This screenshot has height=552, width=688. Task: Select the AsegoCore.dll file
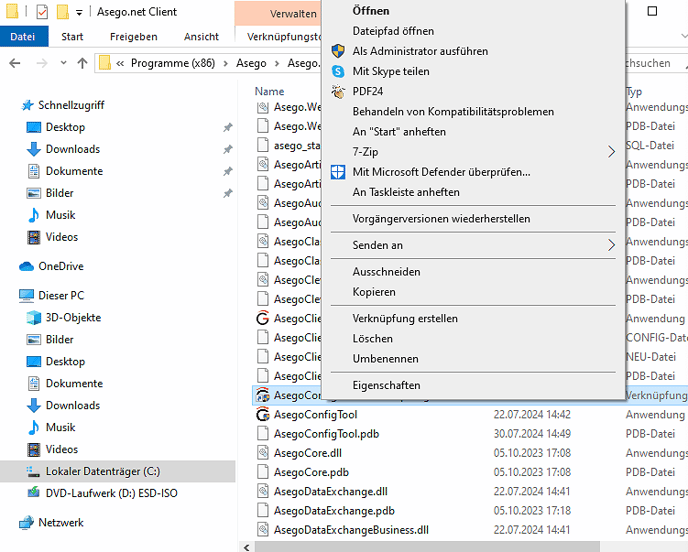[x=307, y=453]
